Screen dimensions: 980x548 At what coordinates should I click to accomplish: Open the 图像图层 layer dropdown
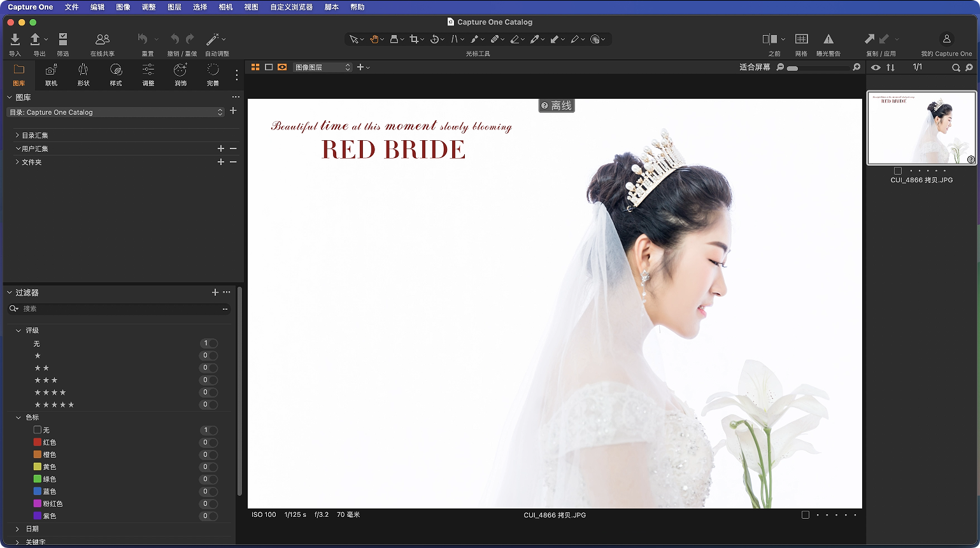(x=322, y=67)
